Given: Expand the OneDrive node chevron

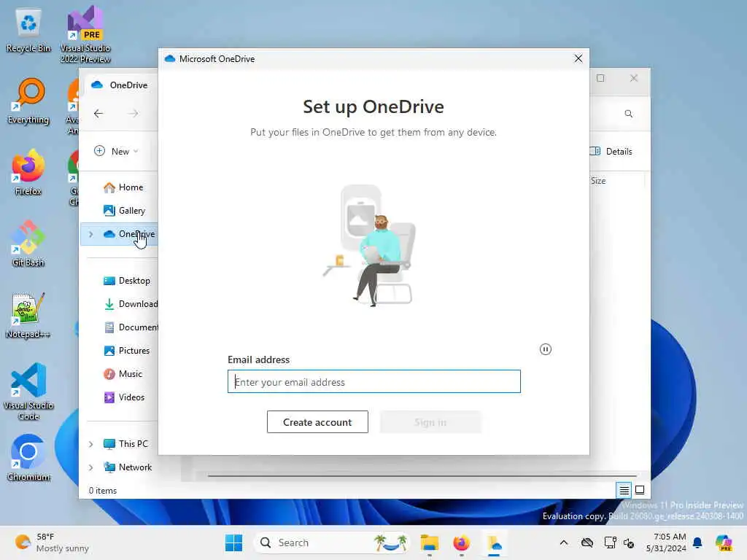Looking at the screenshot, I should coord(91,234).
